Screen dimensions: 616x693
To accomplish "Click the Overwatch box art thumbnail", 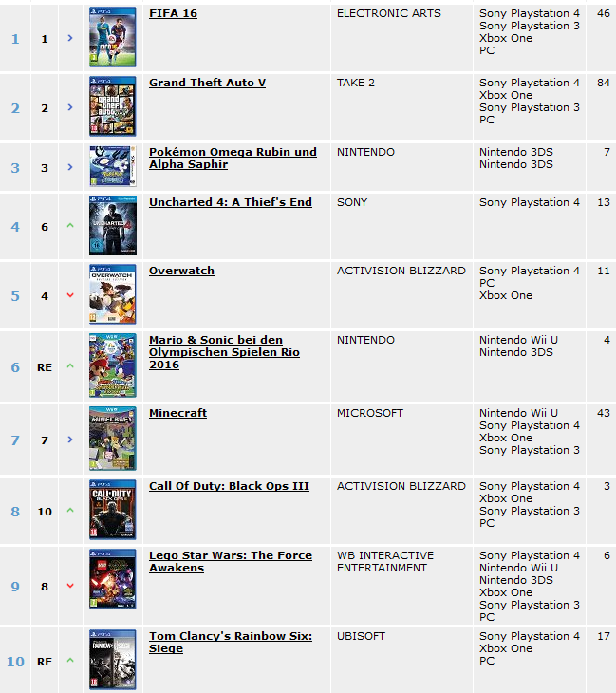I will coord(113,294).
